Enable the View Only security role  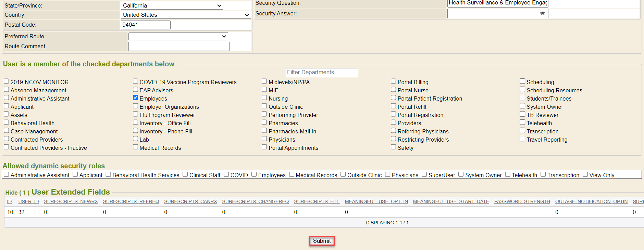pos(585,174)
